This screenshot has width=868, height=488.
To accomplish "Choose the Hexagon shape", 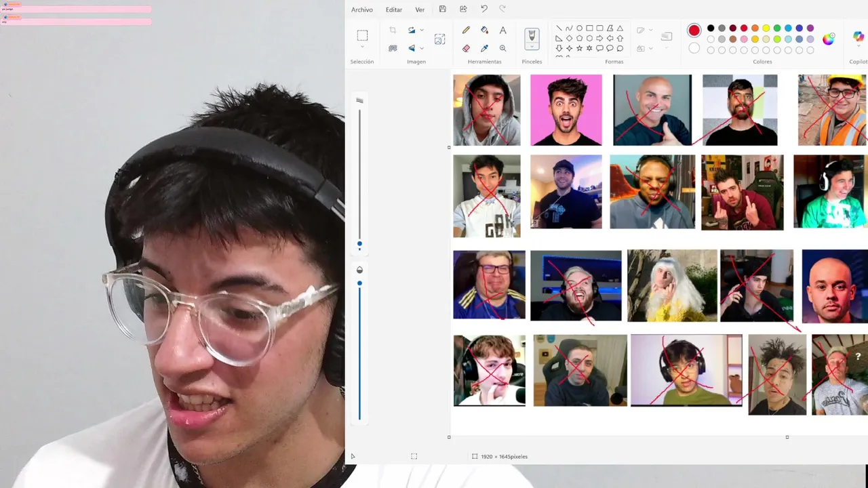I will (589, 39).
